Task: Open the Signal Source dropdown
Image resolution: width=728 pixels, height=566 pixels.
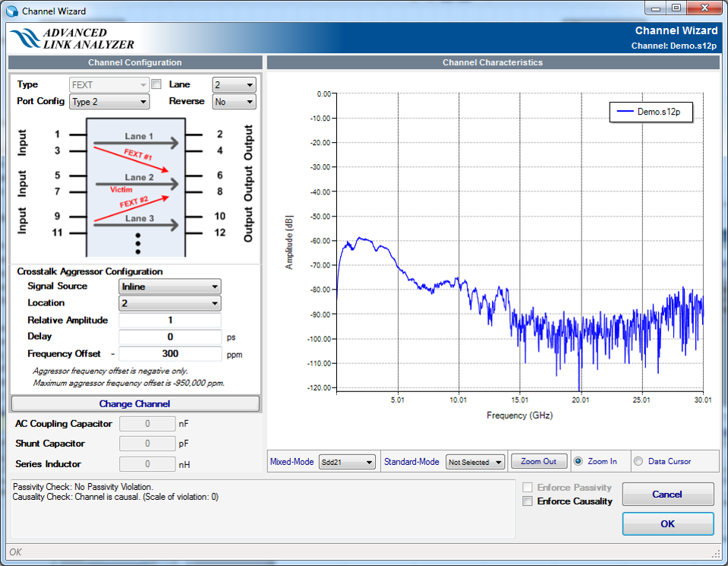Action: click(170, 287)
